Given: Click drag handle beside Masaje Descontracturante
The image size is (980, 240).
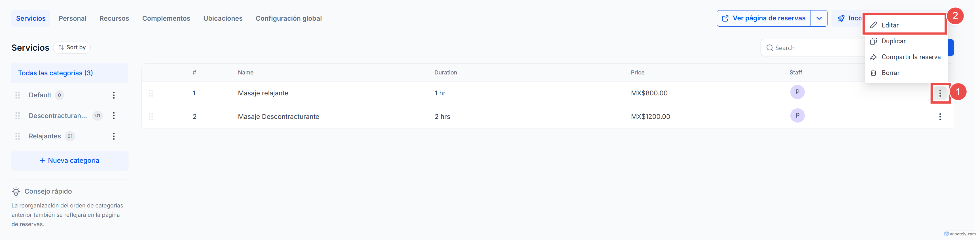Looking at the screenshot, I should click(151, 117).
